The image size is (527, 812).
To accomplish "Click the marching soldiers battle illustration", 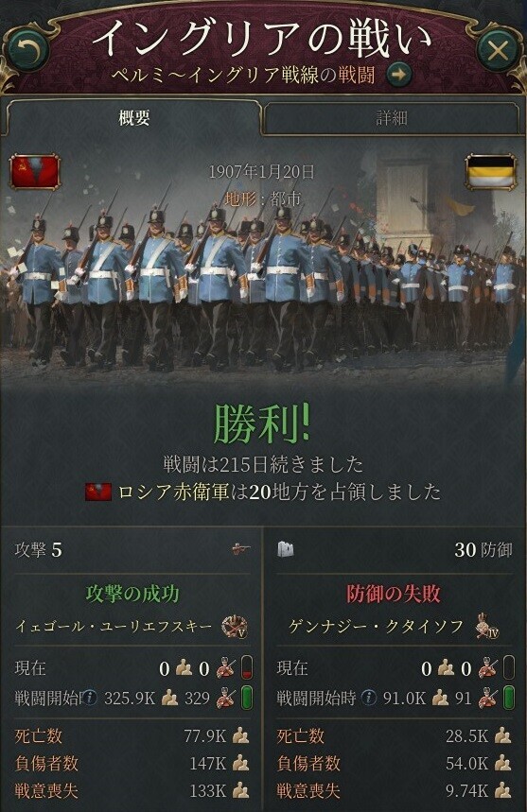I will [263, 274].
